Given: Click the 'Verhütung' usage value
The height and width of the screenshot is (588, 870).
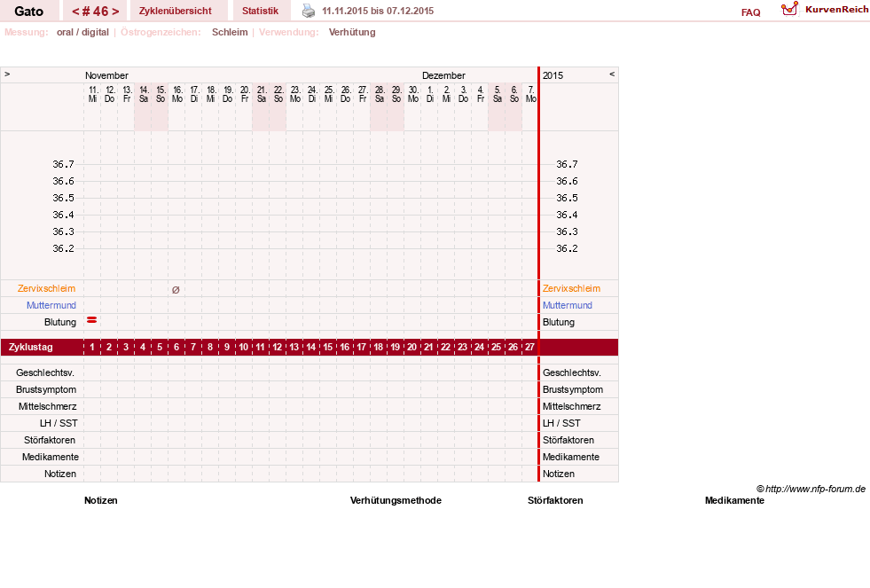Looking at the screenshot, I should [352, 32].
